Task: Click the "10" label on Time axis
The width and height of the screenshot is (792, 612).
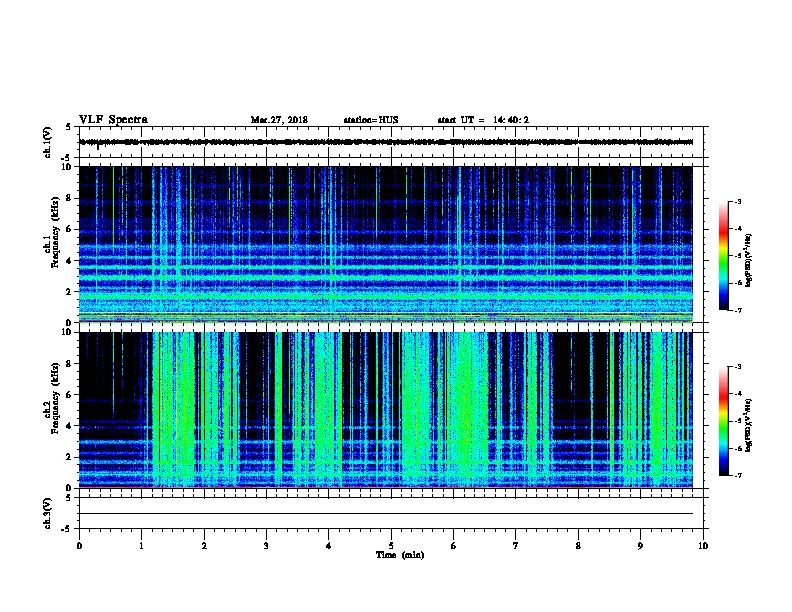Action: 703,545
